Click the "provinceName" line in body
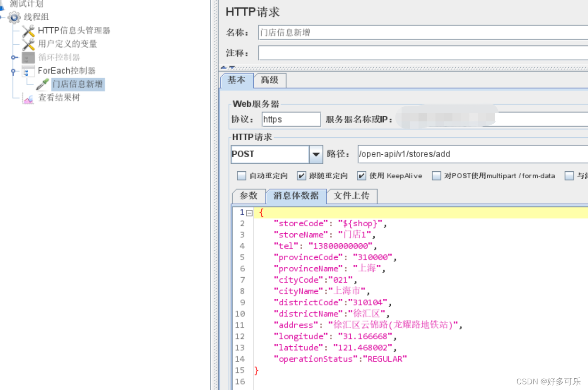588x390 pixels. coord(330,269)
